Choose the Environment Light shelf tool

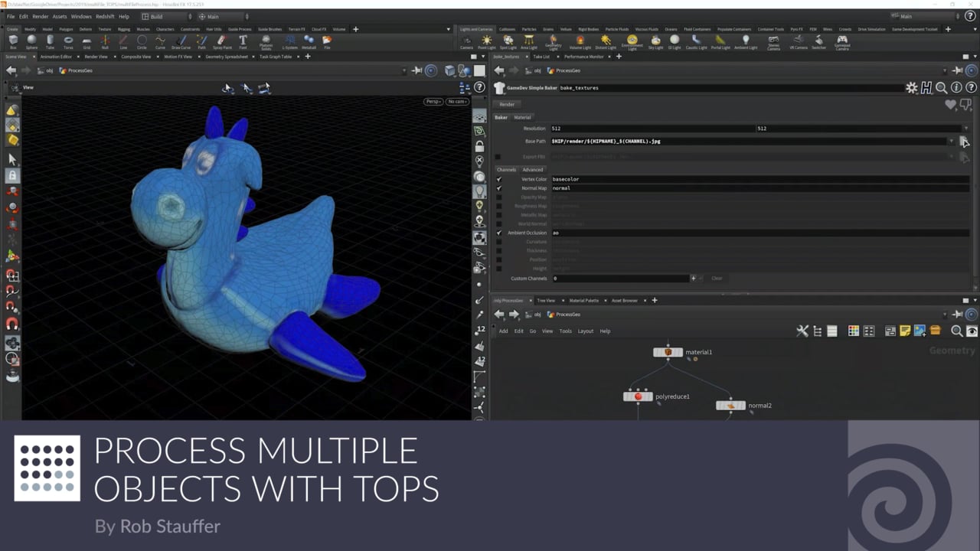(632, 41)
